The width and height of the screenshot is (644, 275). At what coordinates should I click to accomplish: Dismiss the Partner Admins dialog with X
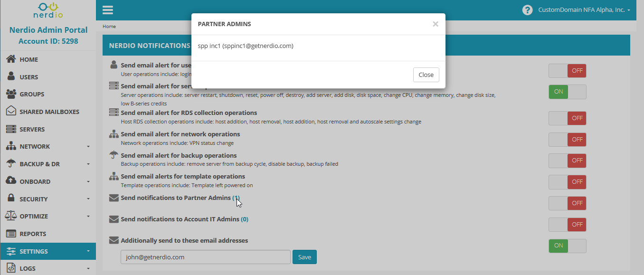(x=436, y=24)
